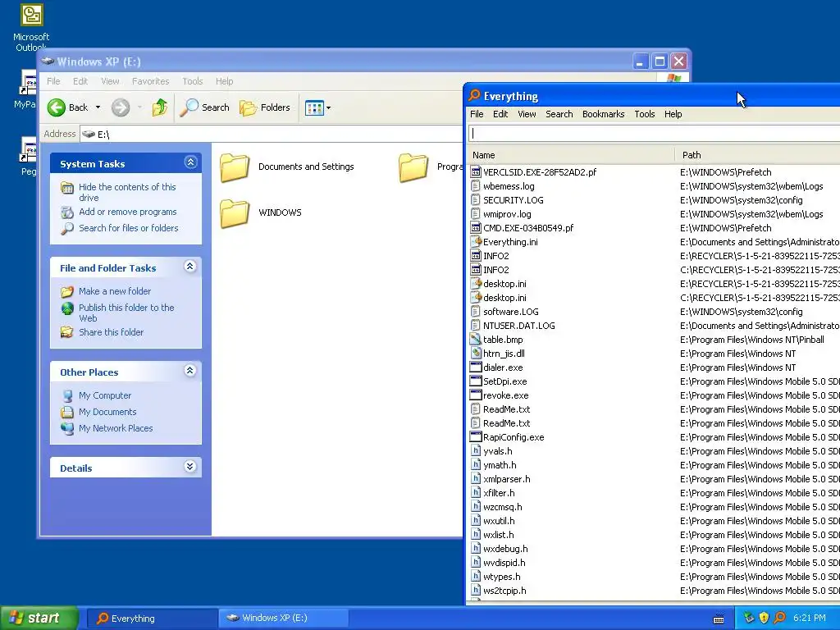Select htrn_jis.dll file icon
840x630 pixels.
pos(475,353)
